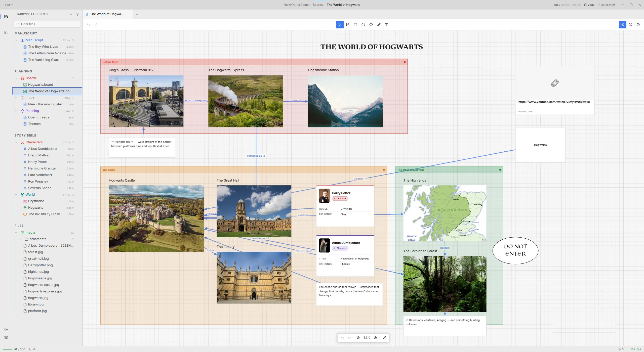The height and width of the screenshot is (352, 644).
Task: Open the File menu dropdown
Action: click(x=9, y=5)
